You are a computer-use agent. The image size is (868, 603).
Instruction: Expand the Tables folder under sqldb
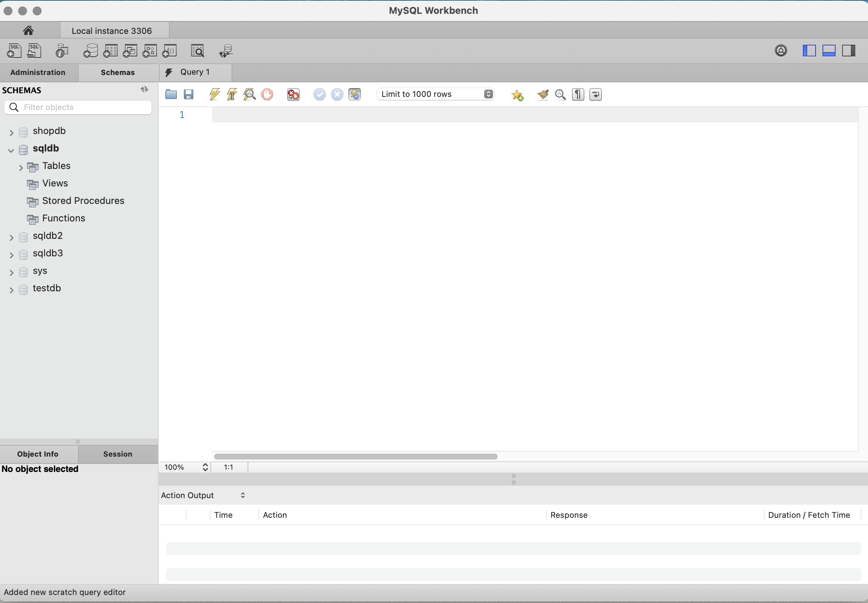pos(21,167)
